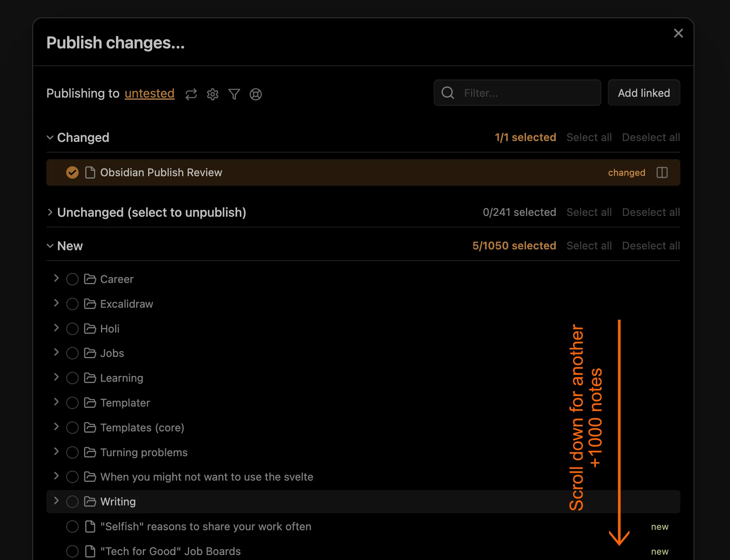Expand the Templater folder chevron
The image size is (730, 560).
pyautogui.click(x=56, y=402)
